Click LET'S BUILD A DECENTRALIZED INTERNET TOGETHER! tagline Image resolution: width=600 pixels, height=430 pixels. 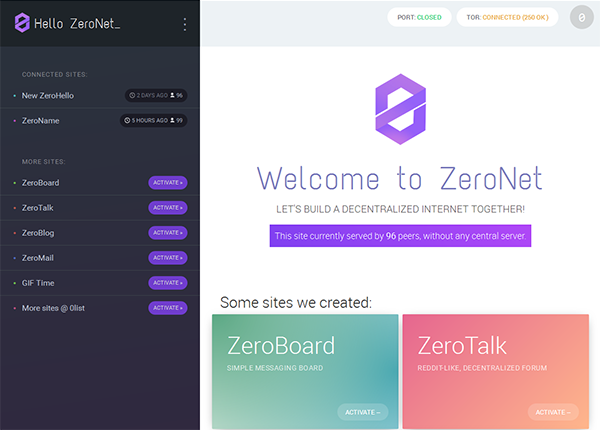click(x=400, y=209)
